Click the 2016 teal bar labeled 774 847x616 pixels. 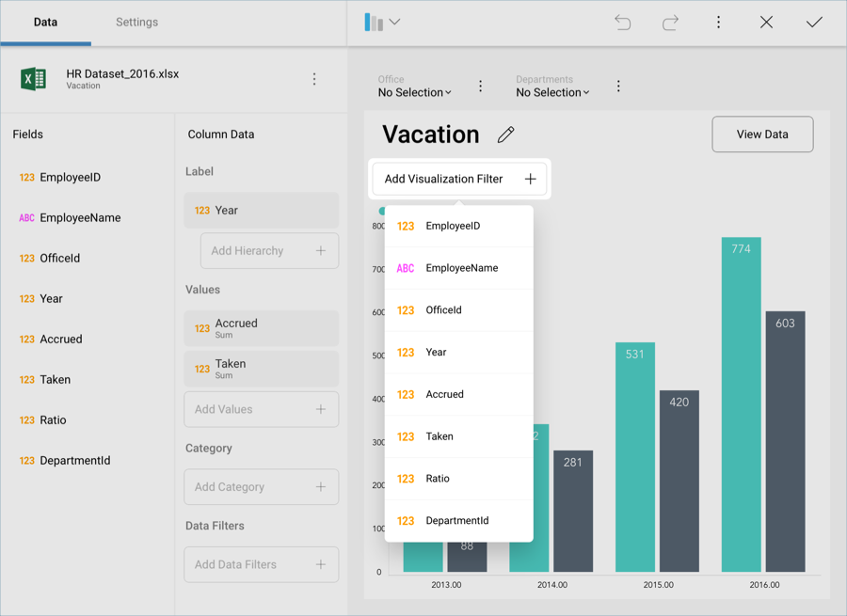pos(741,404)
